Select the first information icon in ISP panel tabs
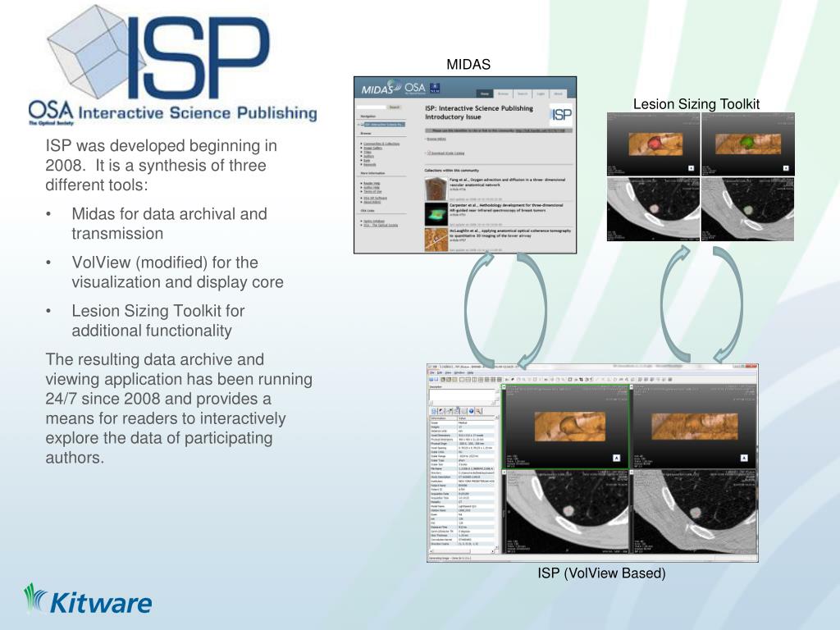The height and width of the screenshot is (630, 840). (x=434, y=411)
